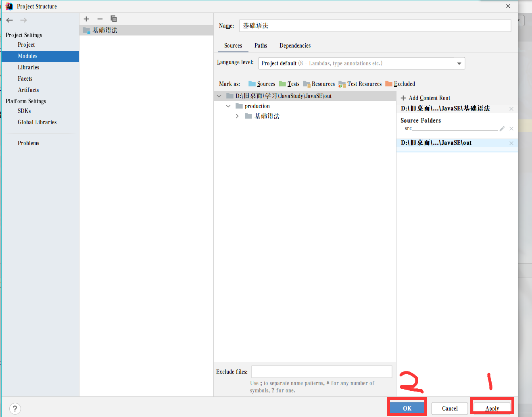
Task: Collapse the production folder node
Action: [x=228, y=106]
